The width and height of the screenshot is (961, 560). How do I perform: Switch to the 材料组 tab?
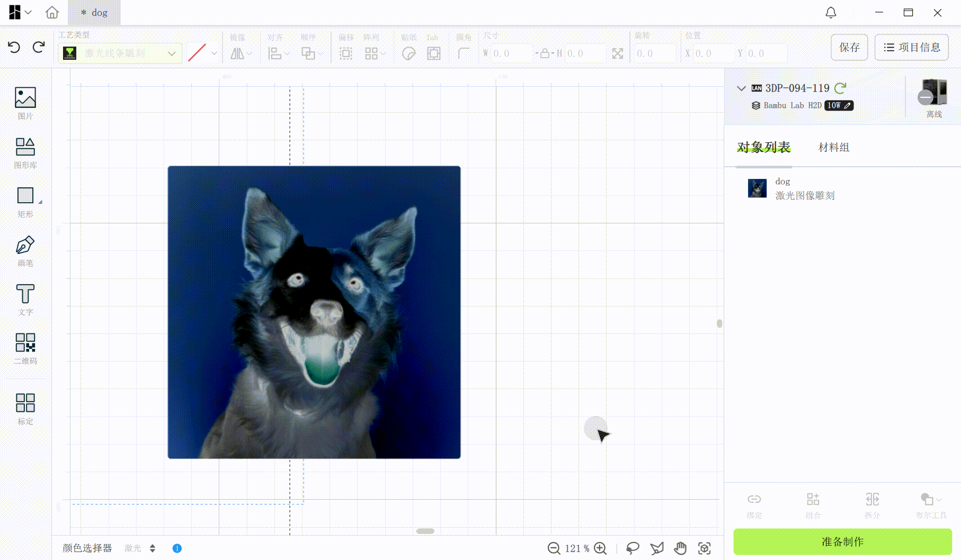pyautogui.click(x=834, y=147)
